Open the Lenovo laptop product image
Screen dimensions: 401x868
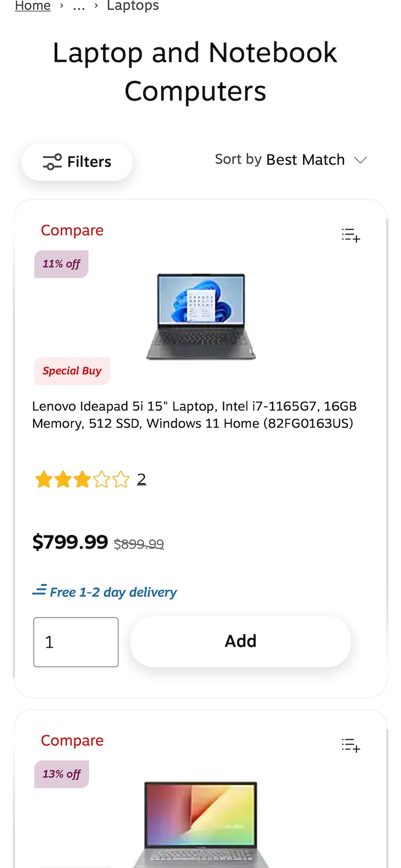coord(201,316)
